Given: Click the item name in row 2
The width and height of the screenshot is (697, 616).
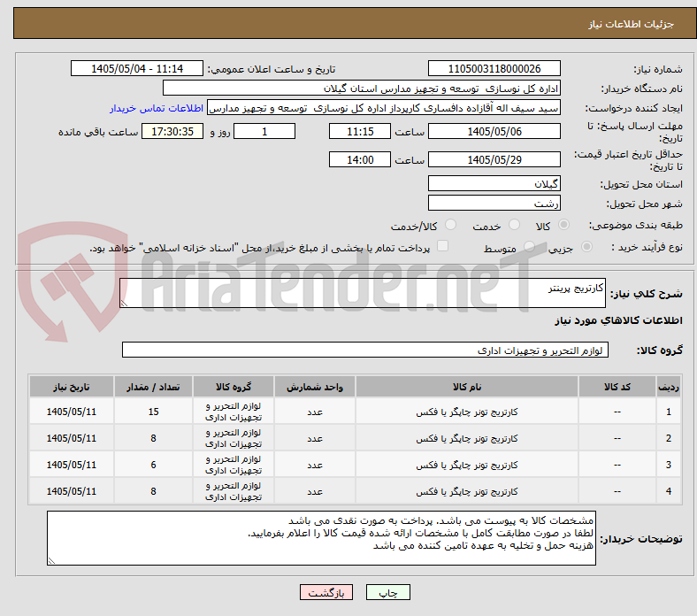Looking at the screenshot, I should (467, 438).
